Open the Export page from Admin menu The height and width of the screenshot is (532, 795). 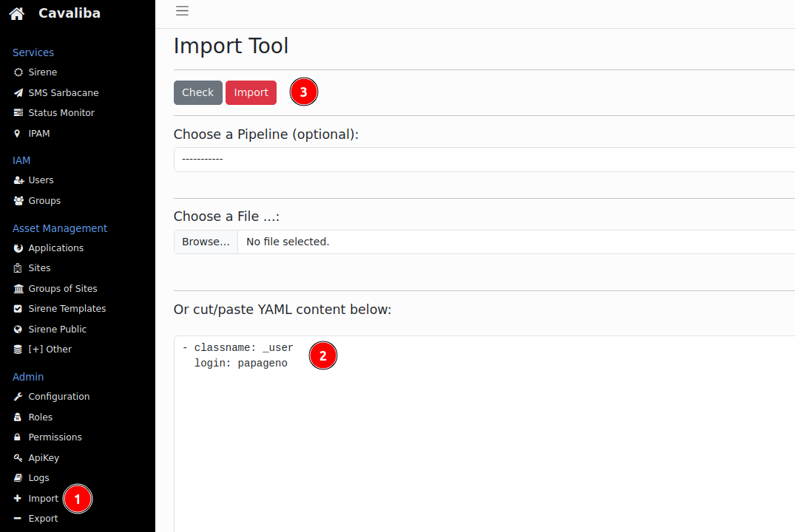coord(44,518)
